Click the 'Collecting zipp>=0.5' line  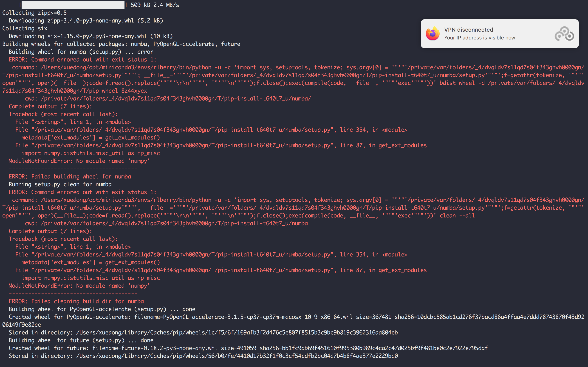(x=34, y=13)
